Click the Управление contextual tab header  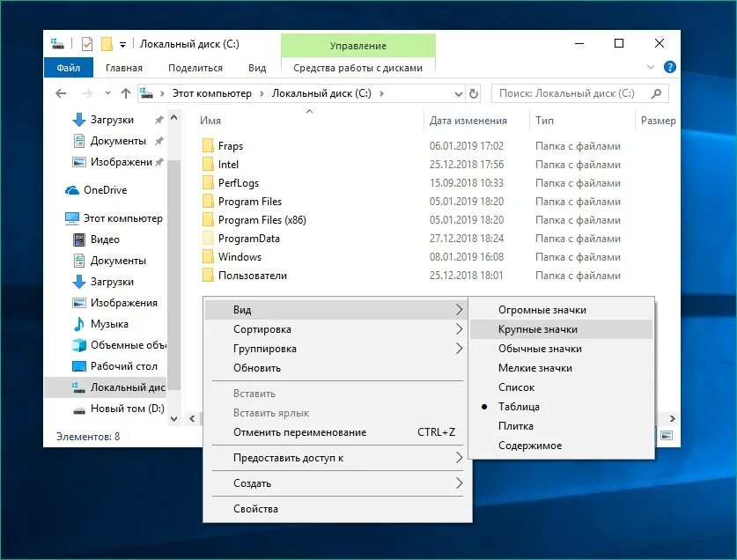(358, 46)
